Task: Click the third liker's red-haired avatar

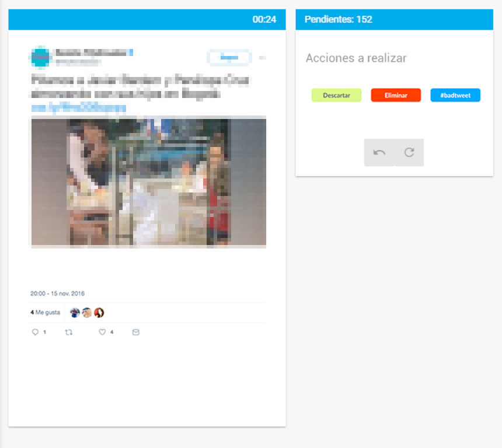Action: (99, 313)
